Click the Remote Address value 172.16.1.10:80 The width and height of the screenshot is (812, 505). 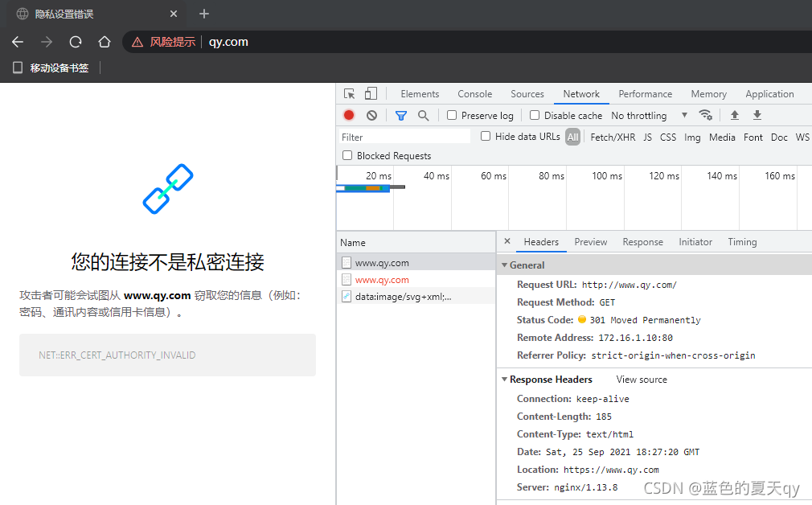[x=635, y=338]
